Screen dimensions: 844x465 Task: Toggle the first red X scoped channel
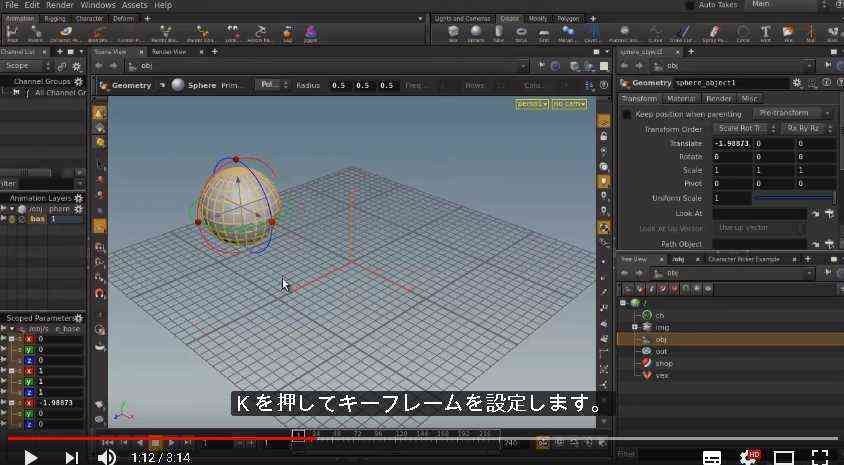(29, 339)
